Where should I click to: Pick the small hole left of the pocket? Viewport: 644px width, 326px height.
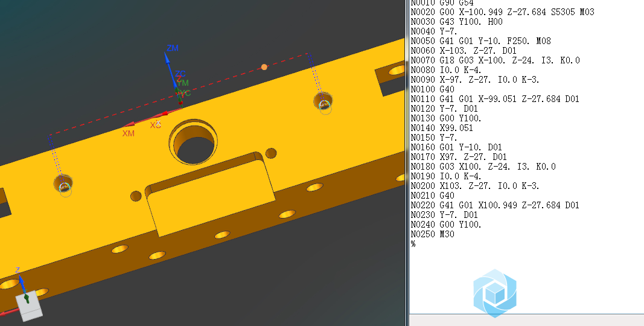click(x=136, y=196)
